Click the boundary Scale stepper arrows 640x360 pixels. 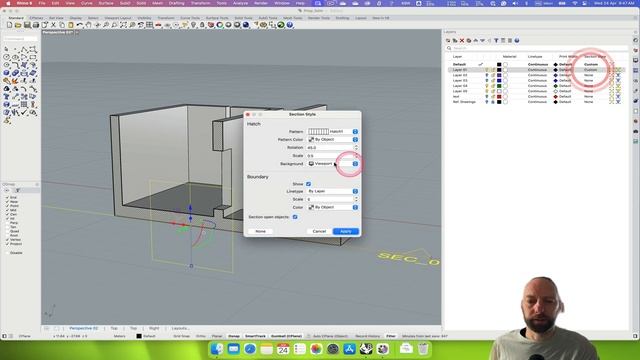356,199
